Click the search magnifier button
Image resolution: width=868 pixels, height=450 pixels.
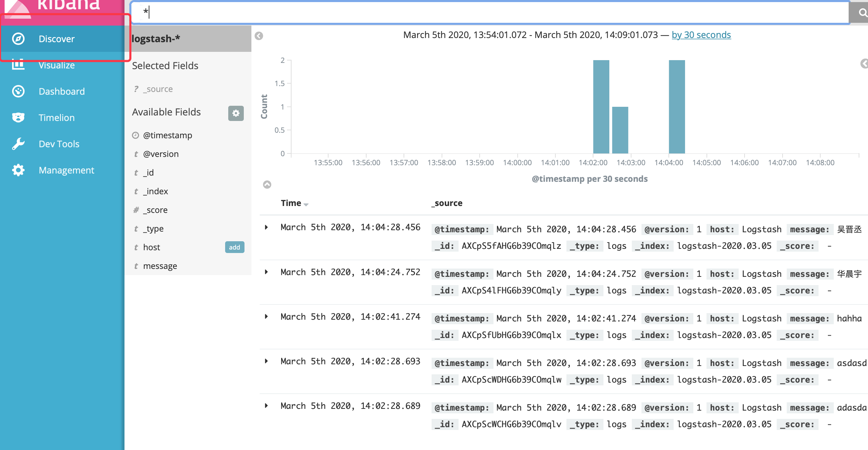click(x=861, y=13)
